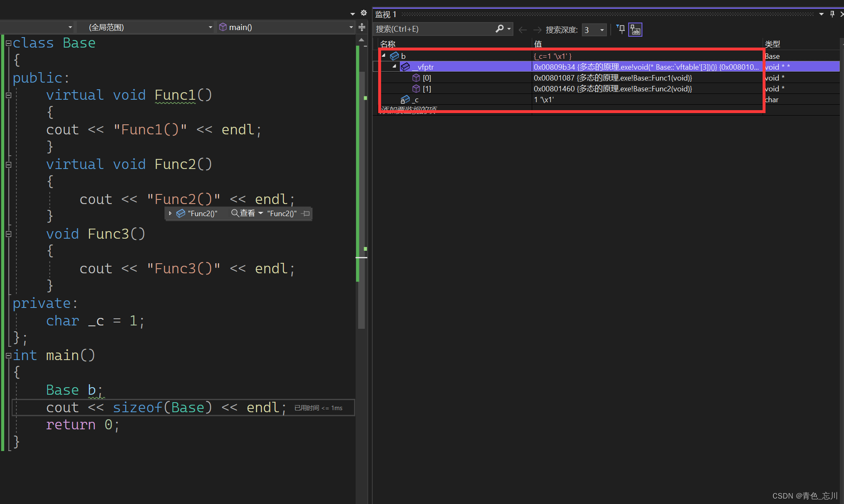Image resolution: width=844 pixels, height=504 pixels.
Task: Toggle the selected value-display toolbar icon
Action: (635, 29)
